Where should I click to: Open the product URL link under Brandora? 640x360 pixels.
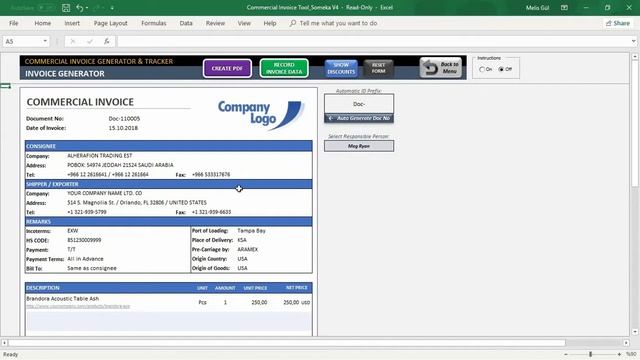coord(78,306)
